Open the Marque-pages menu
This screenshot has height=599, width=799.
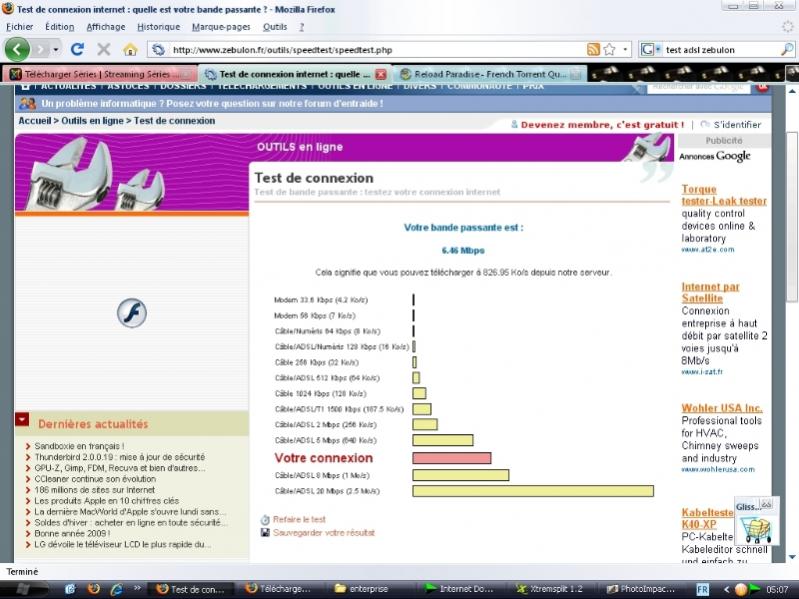tap(221, 26)
